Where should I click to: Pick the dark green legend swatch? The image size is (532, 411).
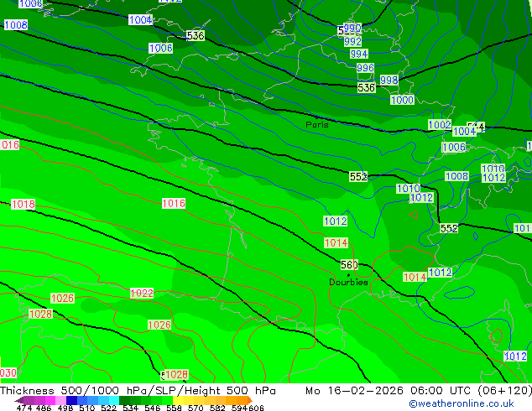tap(124, 400)
